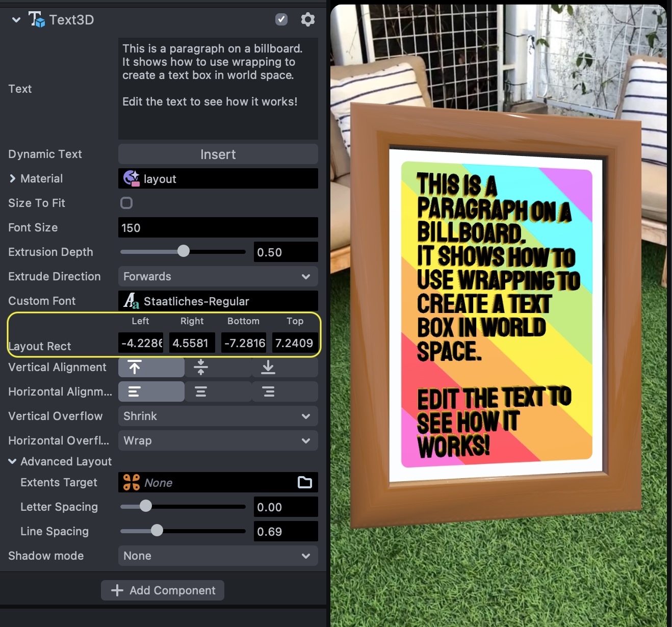Disable the Text3D component checkbox
The height and width of the screenshot is (627, 672).
pos(281,19)
